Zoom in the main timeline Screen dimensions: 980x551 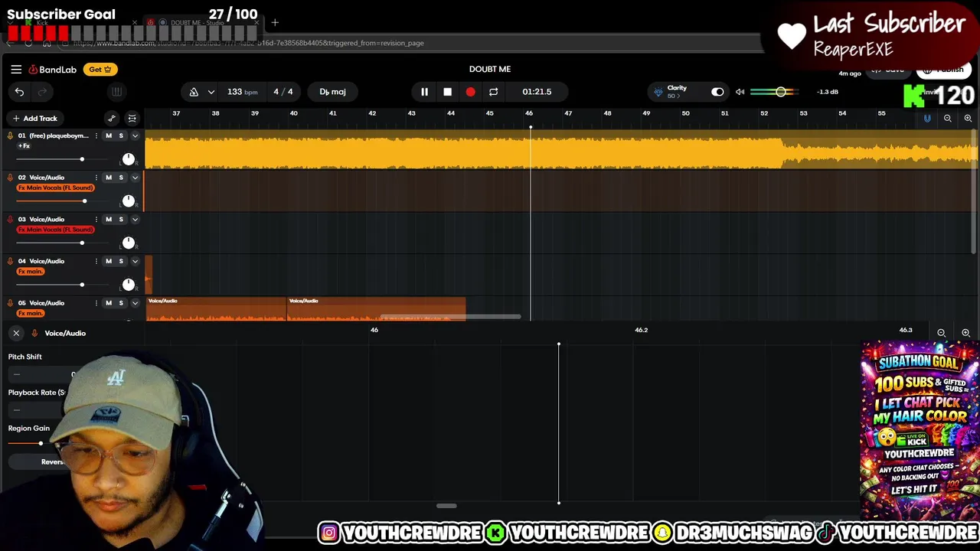pos(968,119)
